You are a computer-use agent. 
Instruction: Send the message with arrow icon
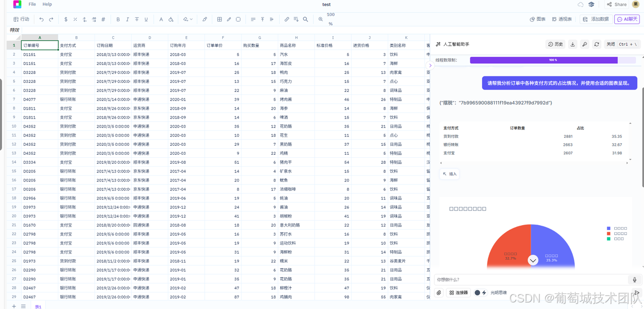636,292
